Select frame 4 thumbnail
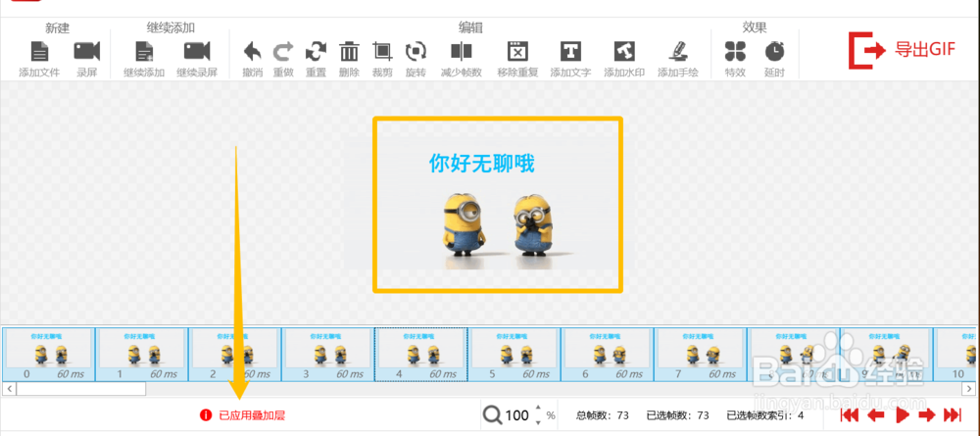Viewport: 980px width, 436px height. pos(420,354)
